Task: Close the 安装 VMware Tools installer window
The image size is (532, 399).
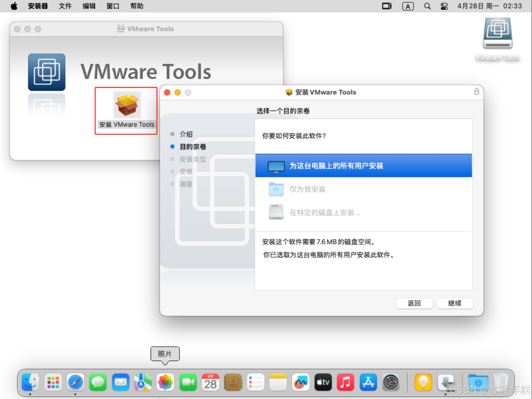Action: click(x=167, y=92)
